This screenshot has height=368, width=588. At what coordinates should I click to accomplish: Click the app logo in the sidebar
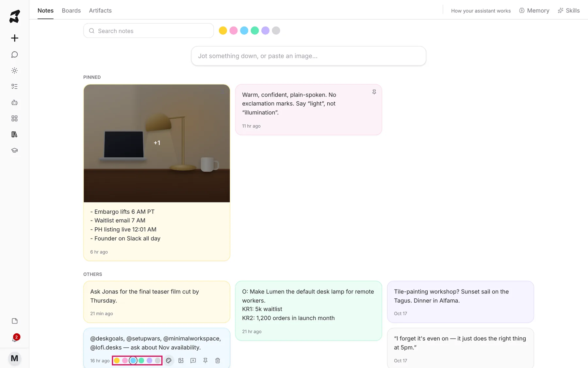coord(14,16)
